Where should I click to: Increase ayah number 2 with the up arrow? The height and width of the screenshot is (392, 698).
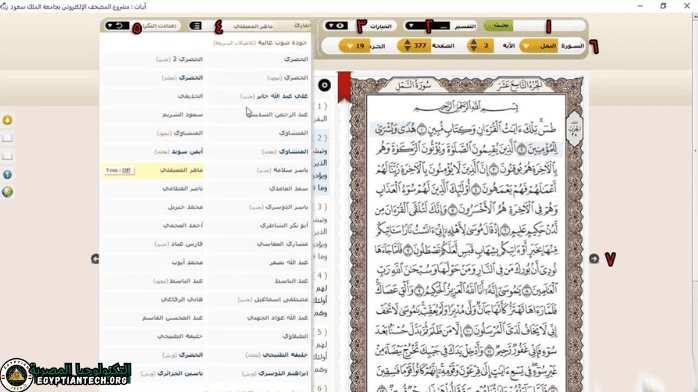(474, 43)
